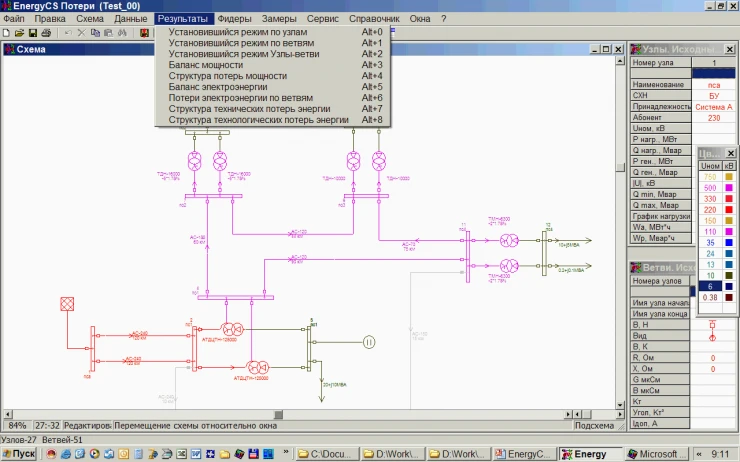Image resolution: width=740 pixels, height=462 pixels.
Task: Click the New file toolbar icon
Action: pyautogui.click(x=6, y=33)
